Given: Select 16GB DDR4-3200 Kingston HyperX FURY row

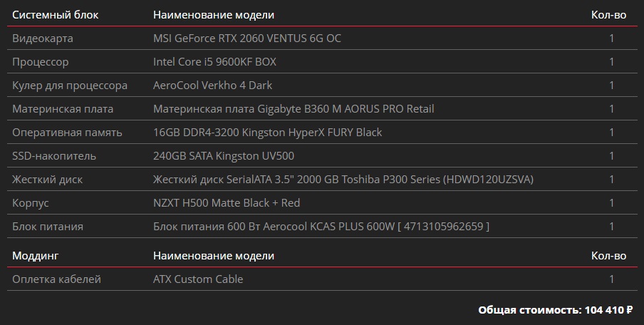Looking at the screenshot, I should [x=267, y=133].
